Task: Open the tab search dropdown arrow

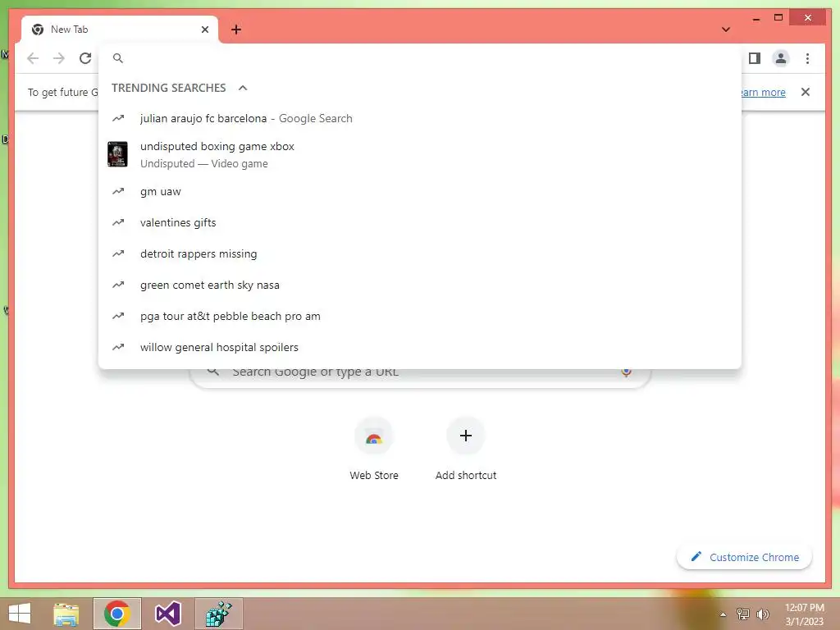Action: 725,30
